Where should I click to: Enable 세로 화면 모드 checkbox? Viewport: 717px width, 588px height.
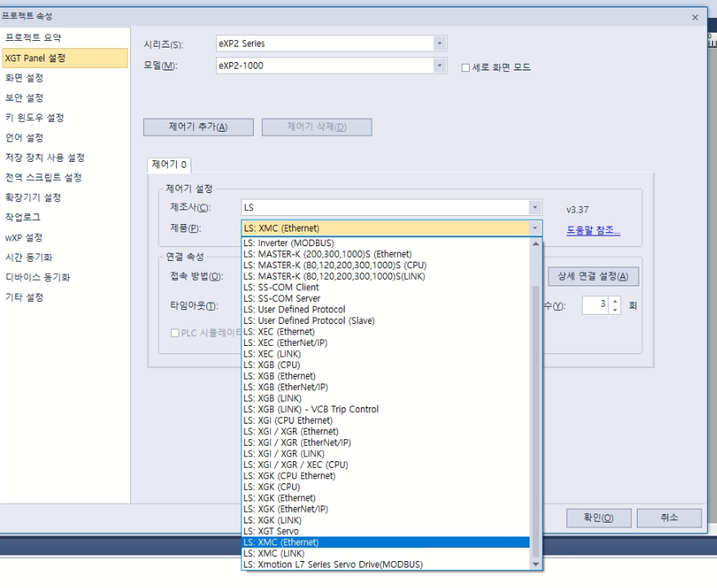466,68
